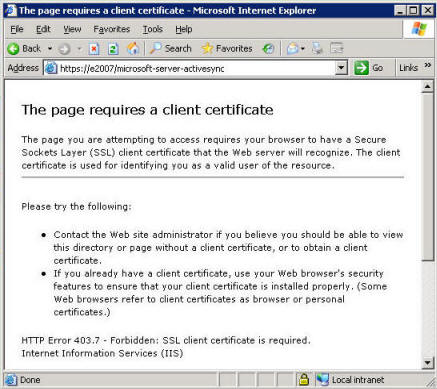Click the scrollbar down arrow
This screenshot has width=437, height=389.
(x=427, y=363)
